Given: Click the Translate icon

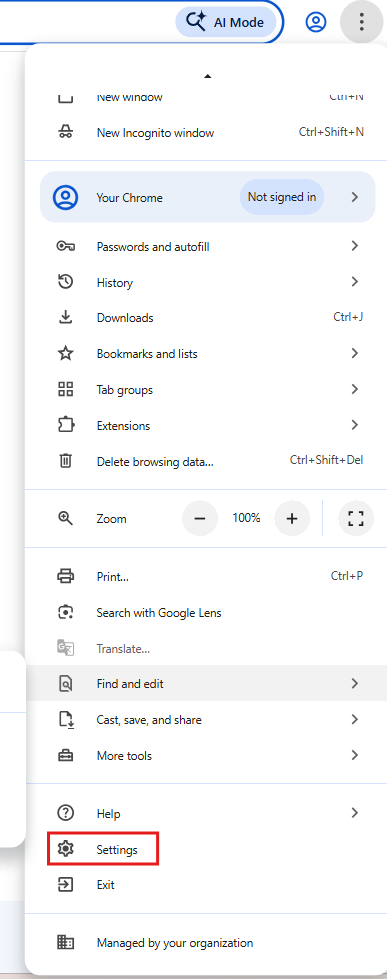Looking at the screenshot, I should pyautogui.click(x=66, y=648).
